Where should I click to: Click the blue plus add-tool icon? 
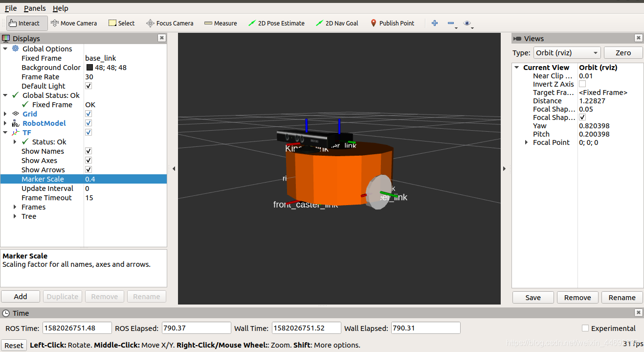(435, 23)
